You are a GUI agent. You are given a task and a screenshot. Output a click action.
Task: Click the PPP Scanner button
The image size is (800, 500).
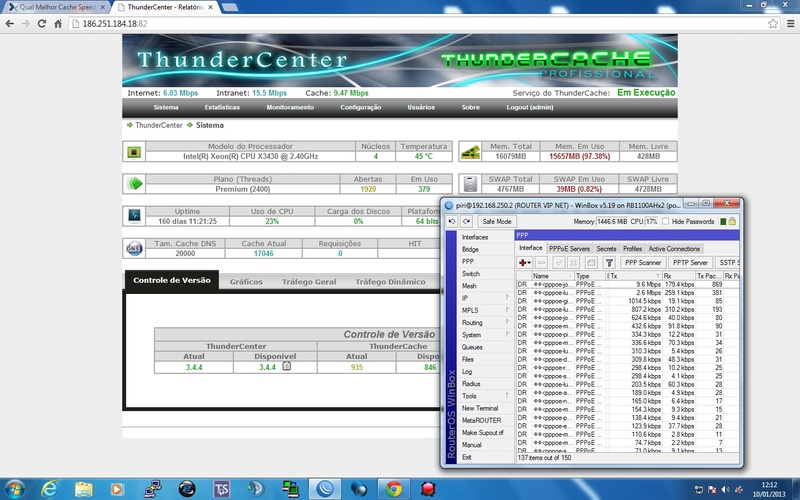643,262
